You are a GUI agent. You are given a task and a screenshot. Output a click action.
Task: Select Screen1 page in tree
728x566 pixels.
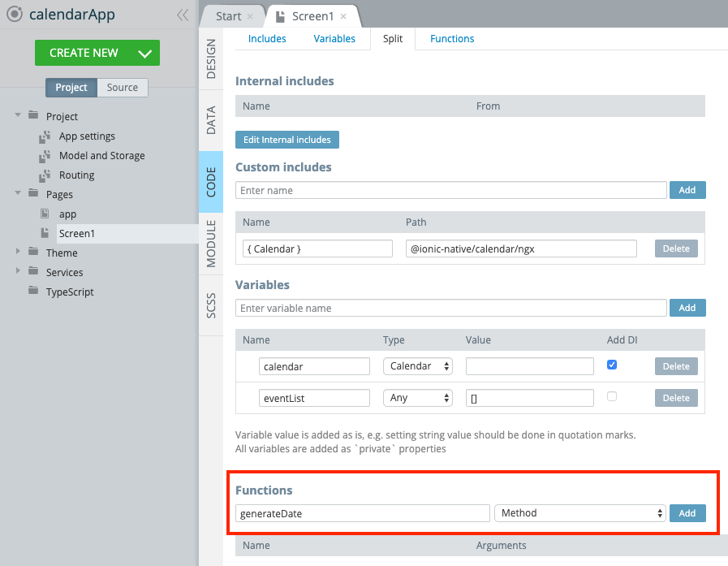coord(76,233)
